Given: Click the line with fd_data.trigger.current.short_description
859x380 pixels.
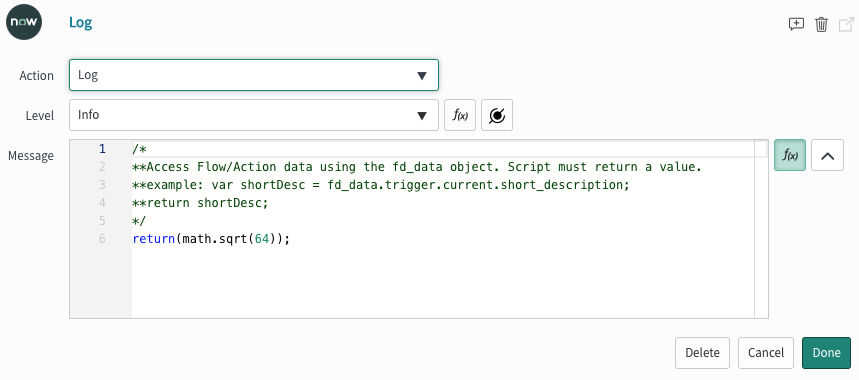Looking at the screenshot, I should 381,185.
